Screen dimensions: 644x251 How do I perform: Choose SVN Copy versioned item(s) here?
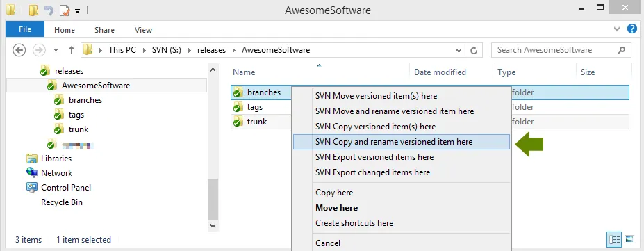click(x=375, y=127)
